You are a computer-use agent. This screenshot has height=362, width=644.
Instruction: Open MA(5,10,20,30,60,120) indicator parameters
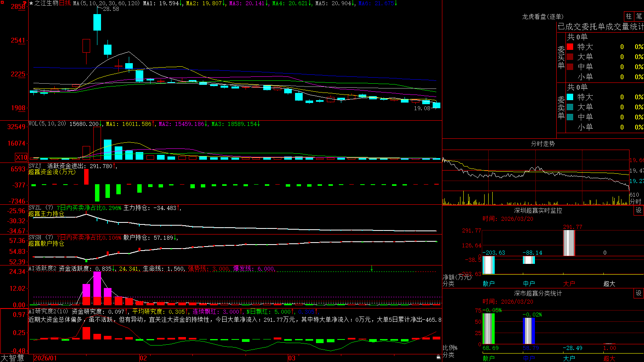pyautogui.click(x=106, y=3)
